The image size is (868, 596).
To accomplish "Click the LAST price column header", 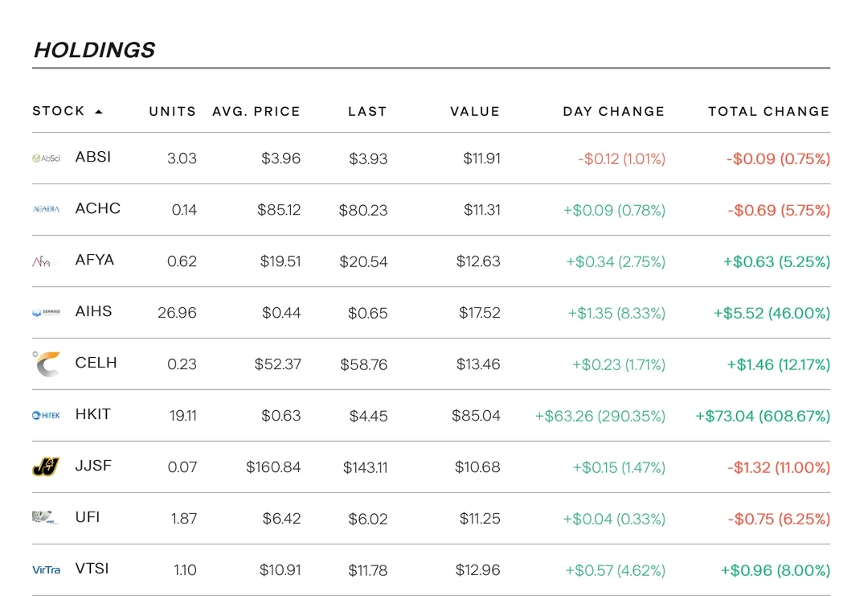I will coord(367,112).
